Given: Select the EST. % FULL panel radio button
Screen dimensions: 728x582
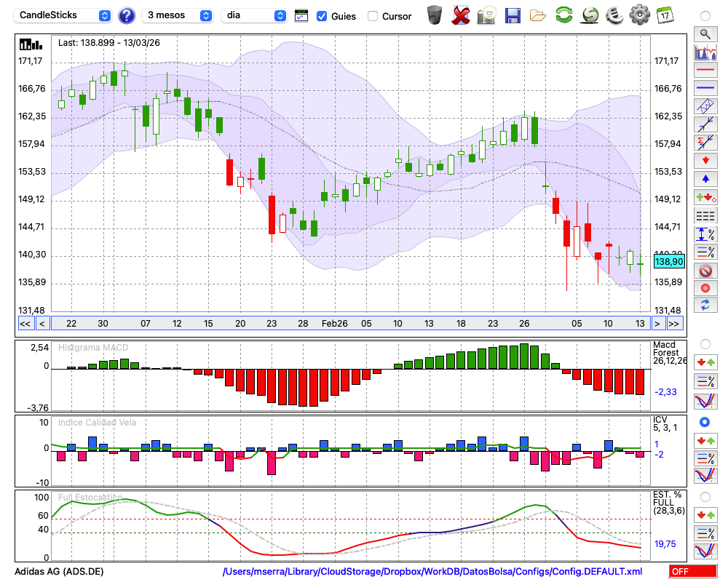Looking at the screenshot, I should tap(705, 497).
